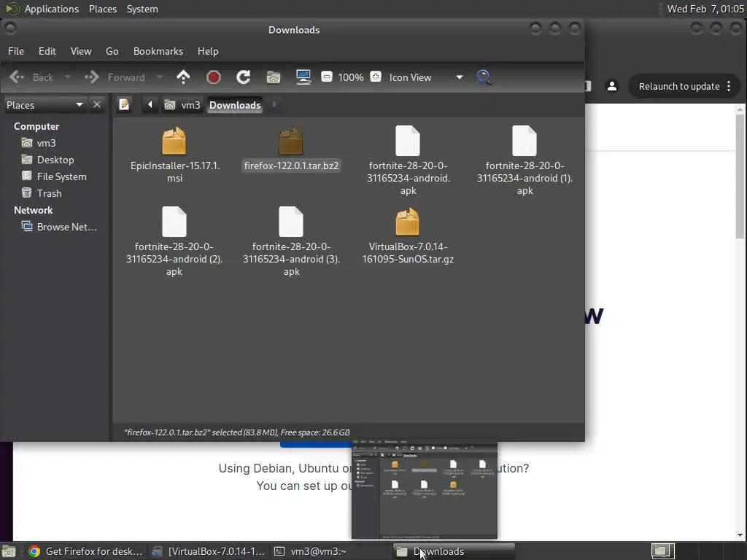Image resolution: width=747 pixels, height=560 pixels.
Task: Click the Downloads taskbar window button
Action: coord(454,551)
